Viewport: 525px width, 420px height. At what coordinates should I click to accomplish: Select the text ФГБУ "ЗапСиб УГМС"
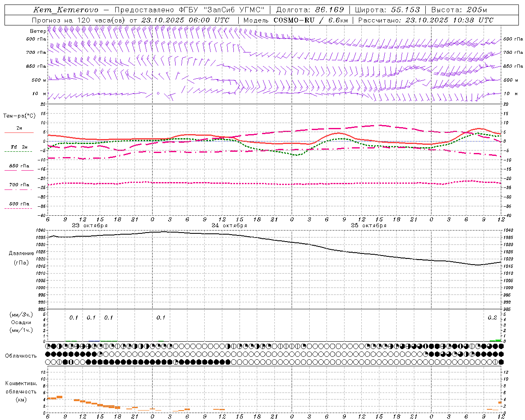222,10
